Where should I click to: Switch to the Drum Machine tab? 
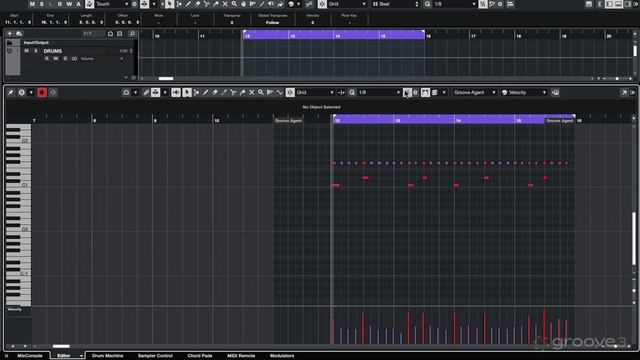tap(107, 356)
